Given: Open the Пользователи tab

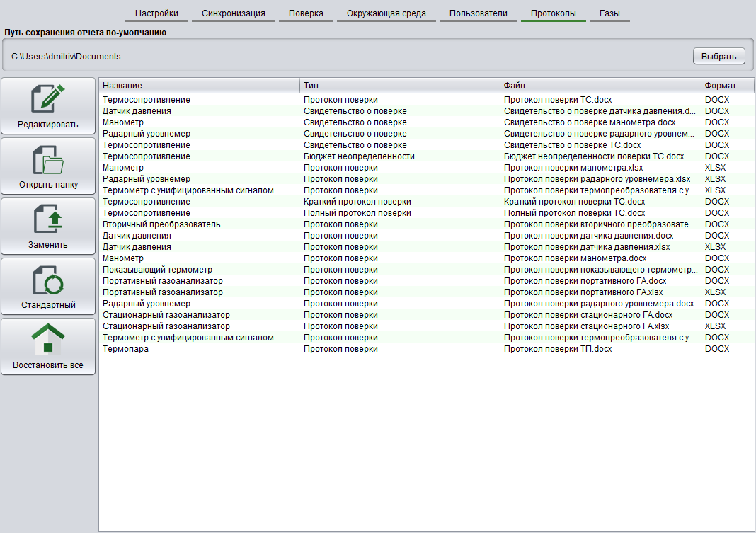Looking at the screenshot, I should tap(478, 13).
